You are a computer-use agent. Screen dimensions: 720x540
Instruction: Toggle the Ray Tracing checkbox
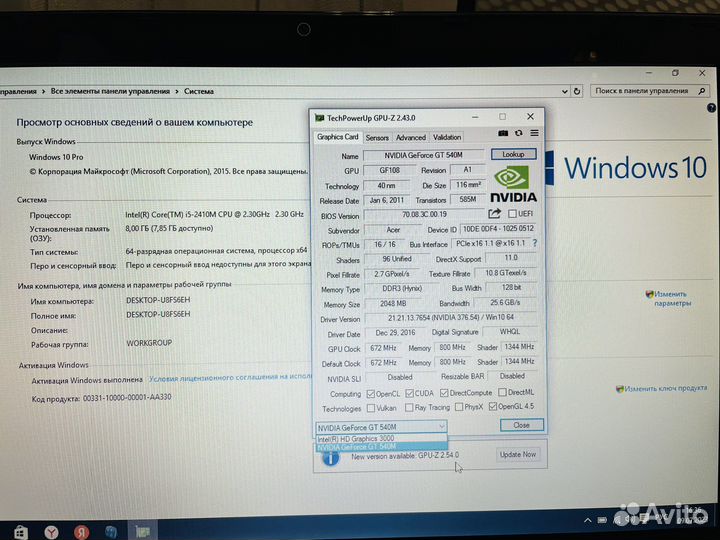409,408
